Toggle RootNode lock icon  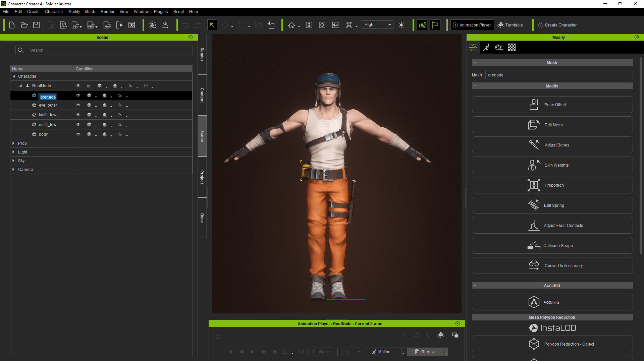click(x=89, y=86)
